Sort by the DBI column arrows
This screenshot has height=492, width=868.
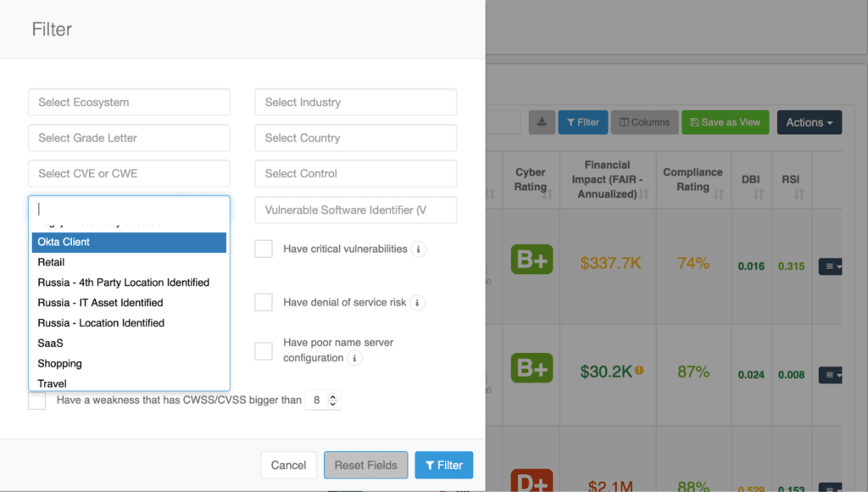click(x=758, y=195)
